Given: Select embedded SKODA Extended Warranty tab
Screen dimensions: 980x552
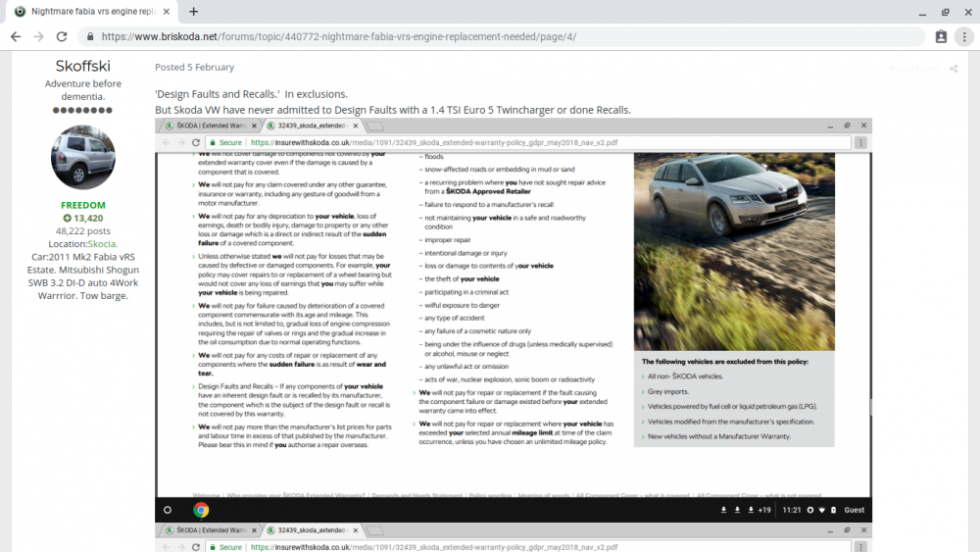Looking at the screenshot, I should point(211,125).
